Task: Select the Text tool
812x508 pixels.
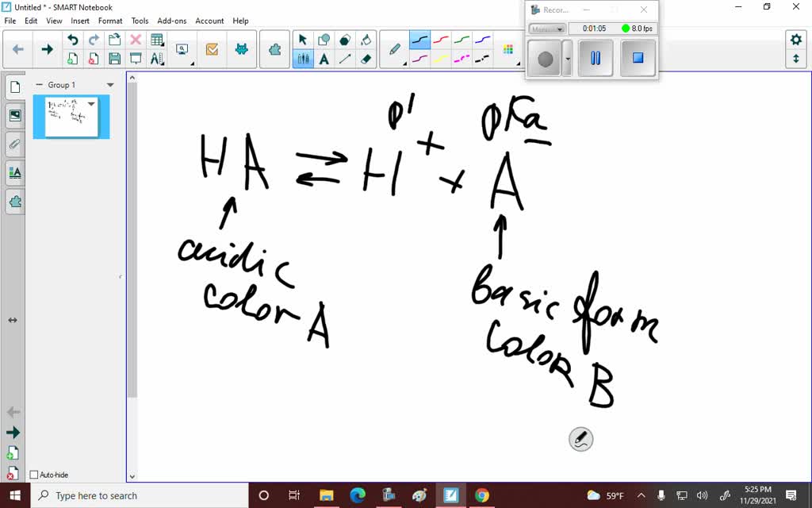Action: tap(324, 58)
